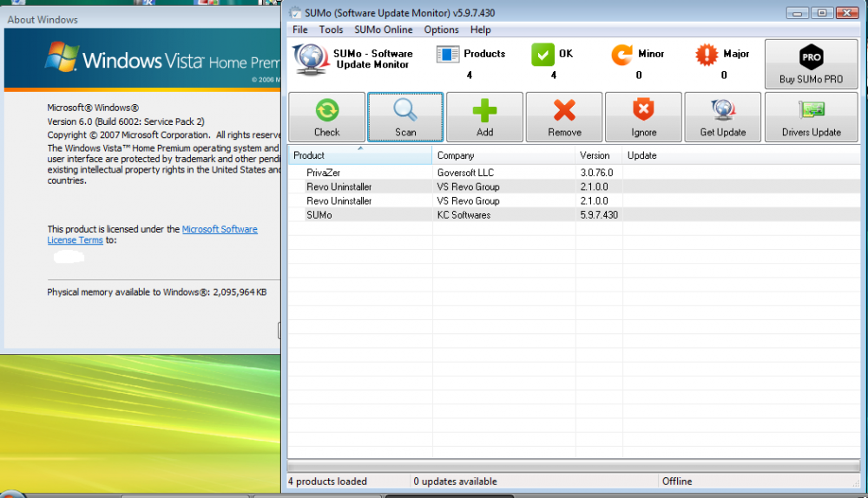Expand the Options menu

click(x=441, y=29)
